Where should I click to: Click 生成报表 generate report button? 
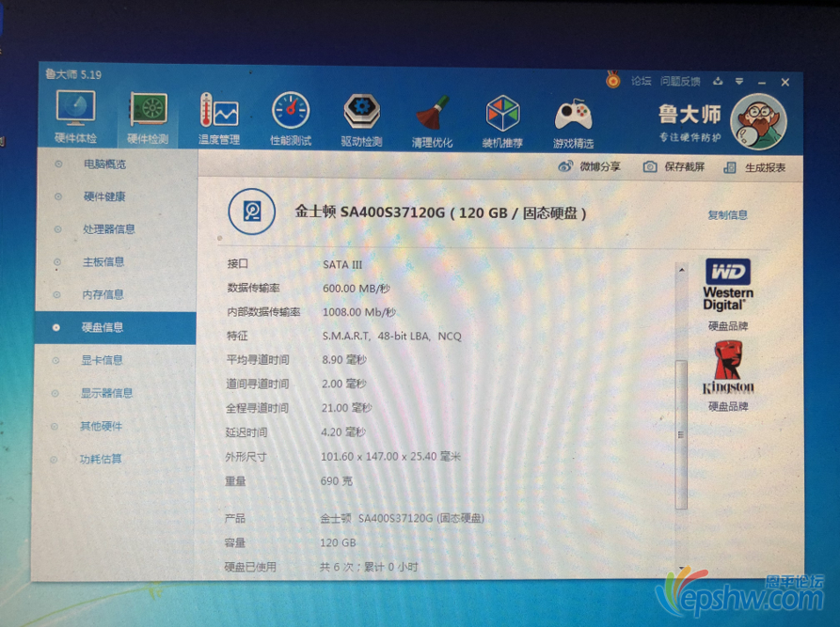754,167
